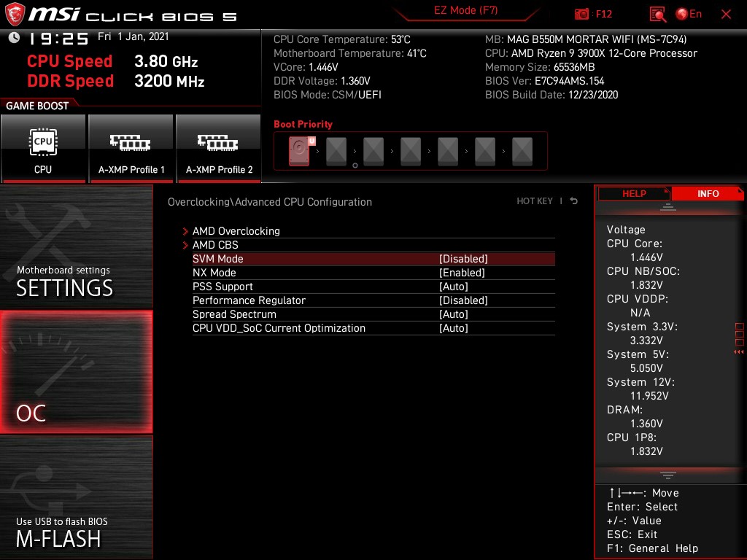
Task: Open the screenshot capture (F12) icon
Action: (x=581, y=14)
